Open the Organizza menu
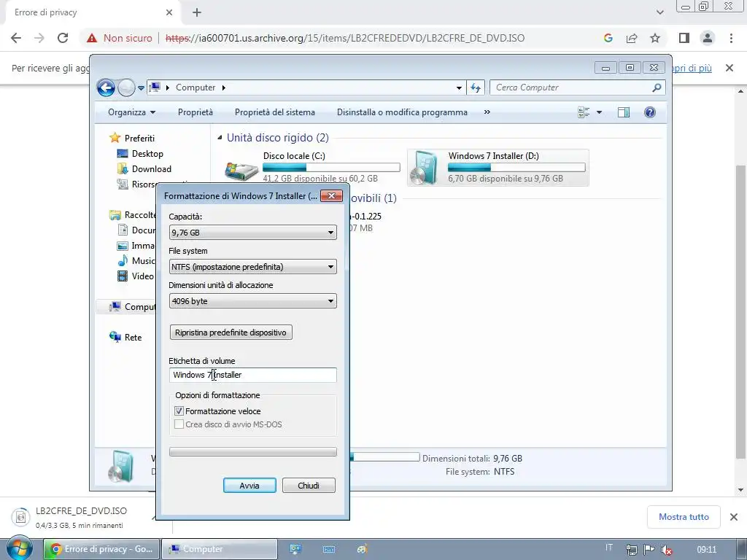 pyautogui.click(x=132, y=112)
